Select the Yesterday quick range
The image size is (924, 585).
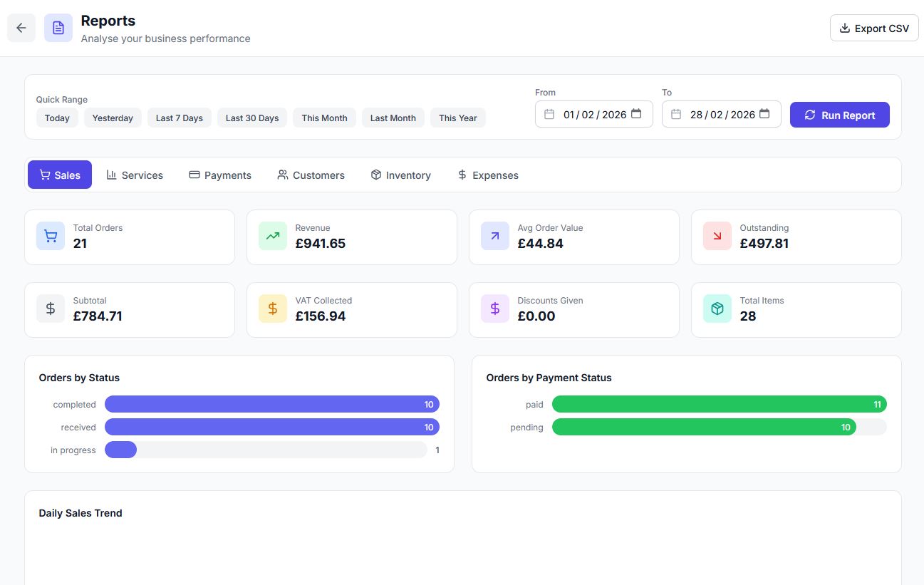pos(113,118)
